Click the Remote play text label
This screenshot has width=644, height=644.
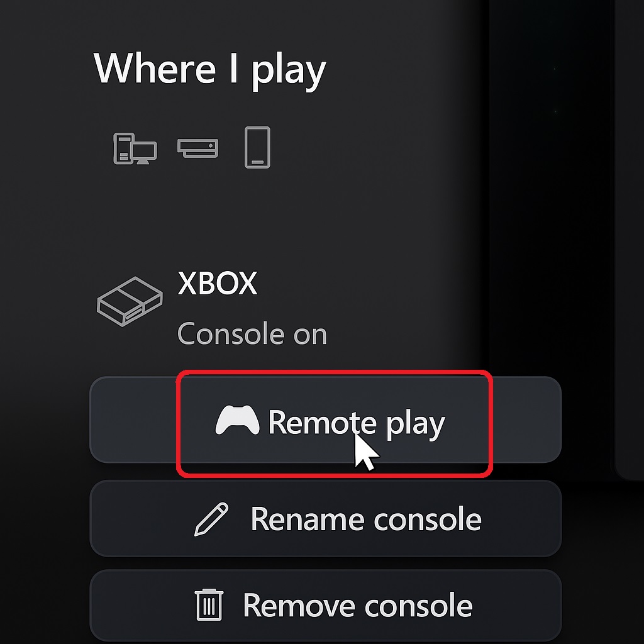pyautogui.click(x=357, y=423)
